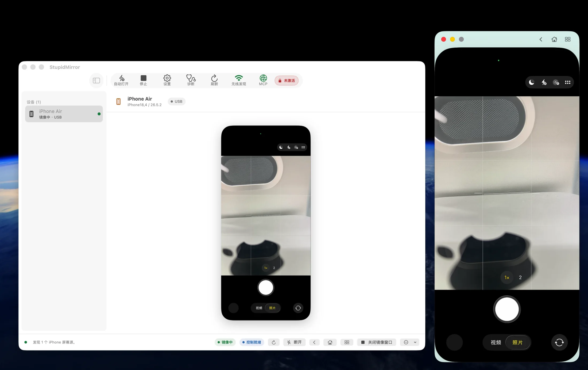588x370 pixels.
Task: Select 2x zoom in mirror window
Action: [x=520, y=277]
